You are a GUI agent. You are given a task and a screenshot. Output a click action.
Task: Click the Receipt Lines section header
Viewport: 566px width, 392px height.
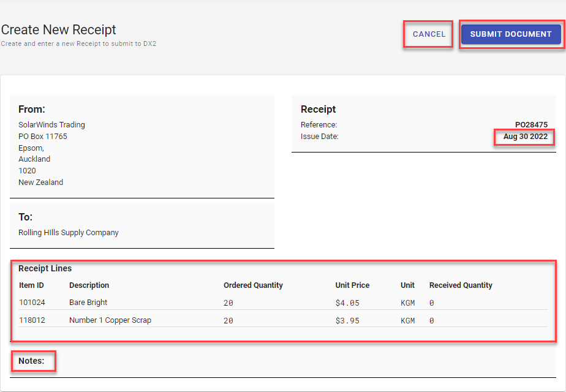tap(45, 268)
